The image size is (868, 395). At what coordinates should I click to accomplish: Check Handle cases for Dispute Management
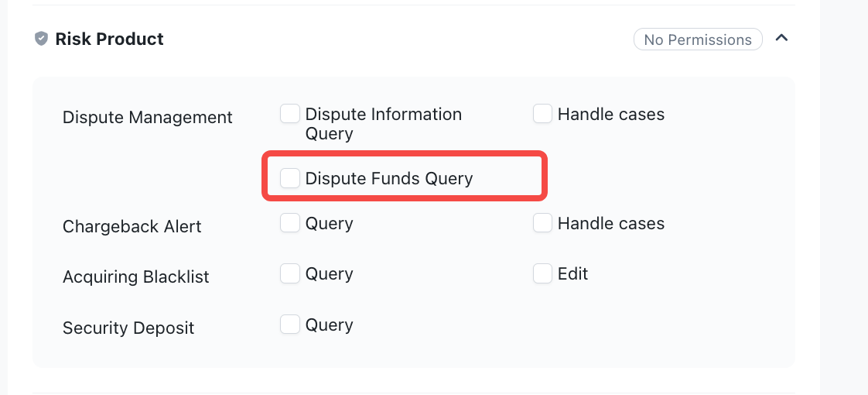tap(542, 114)
